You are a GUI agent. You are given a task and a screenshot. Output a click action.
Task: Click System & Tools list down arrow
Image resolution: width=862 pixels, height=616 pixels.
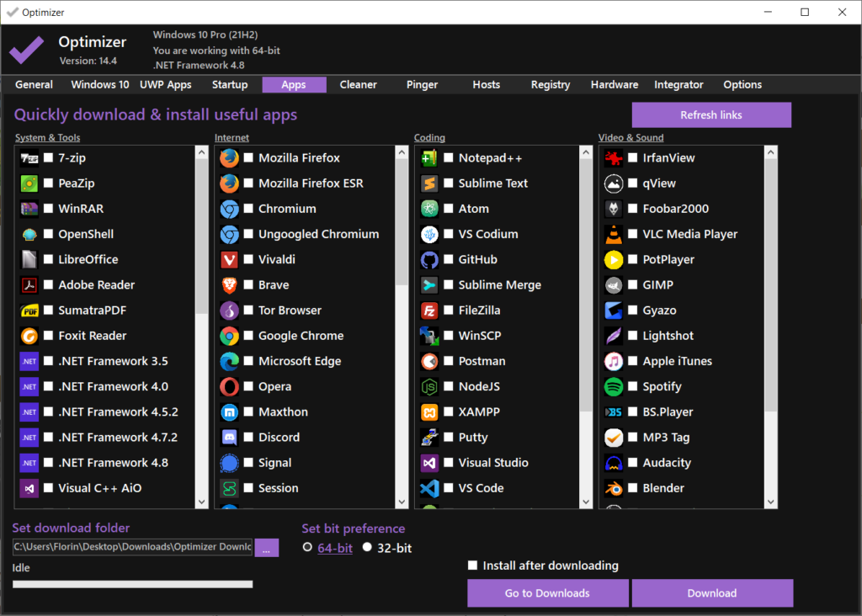tap(202, 502)
